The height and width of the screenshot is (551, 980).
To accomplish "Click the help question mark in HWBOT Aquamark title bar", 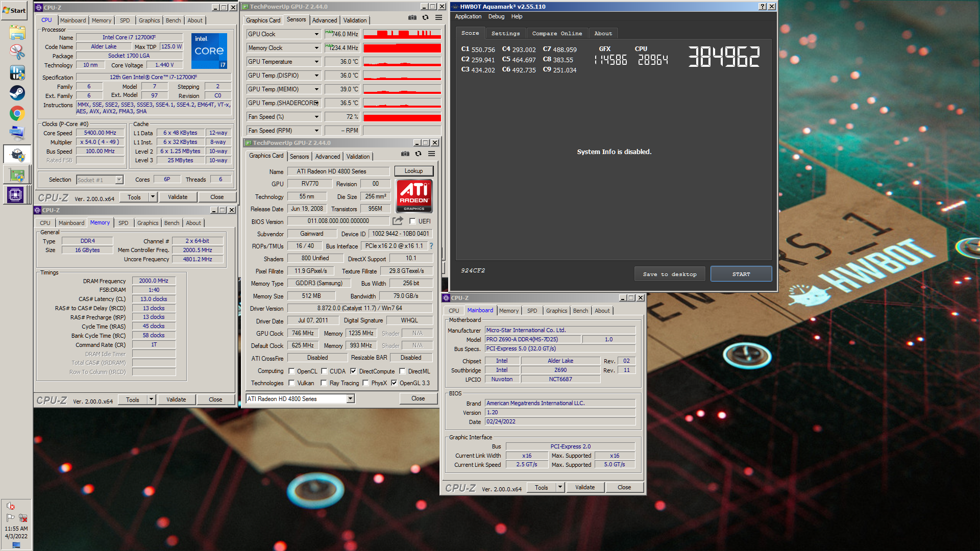I will click(x=763, y=7).
